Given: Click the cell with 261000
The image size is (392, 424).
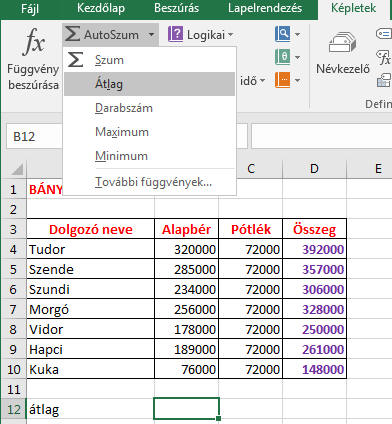Looking at the screenshot, I should coord(314,349).
